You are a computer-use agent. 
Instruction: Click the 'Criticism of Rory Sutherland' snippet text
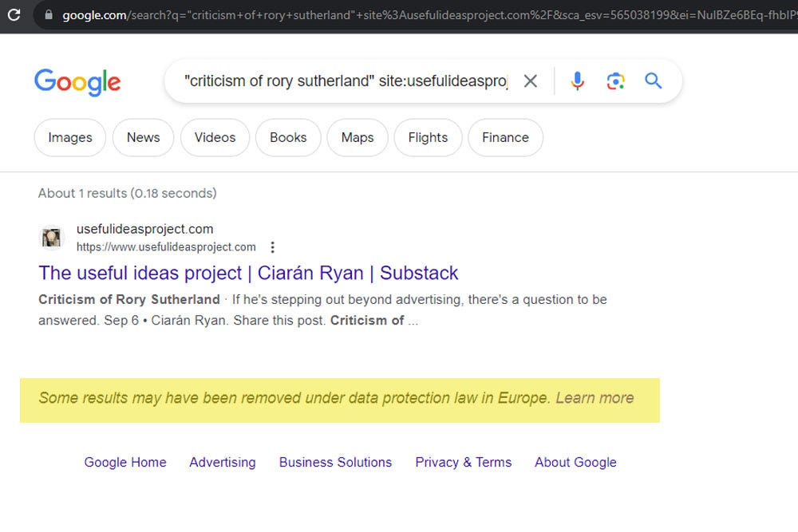(x=129, y=300)
